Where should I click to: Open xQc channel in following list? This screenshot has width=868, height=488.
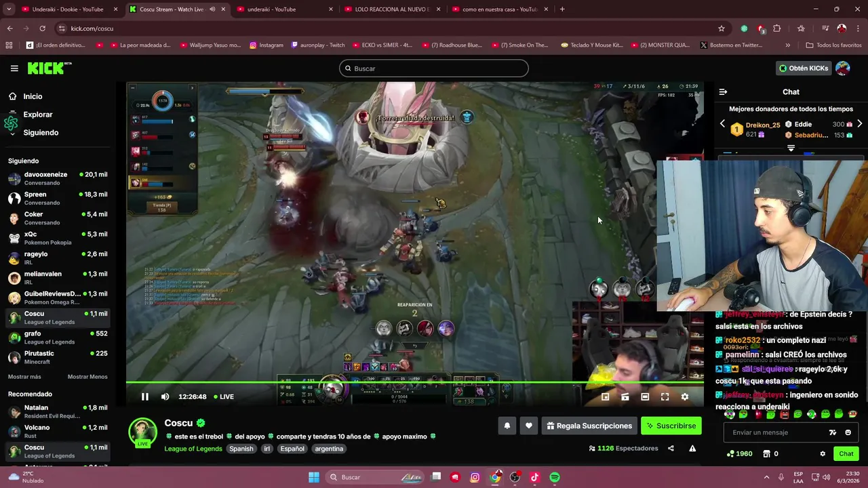point(58,238)
